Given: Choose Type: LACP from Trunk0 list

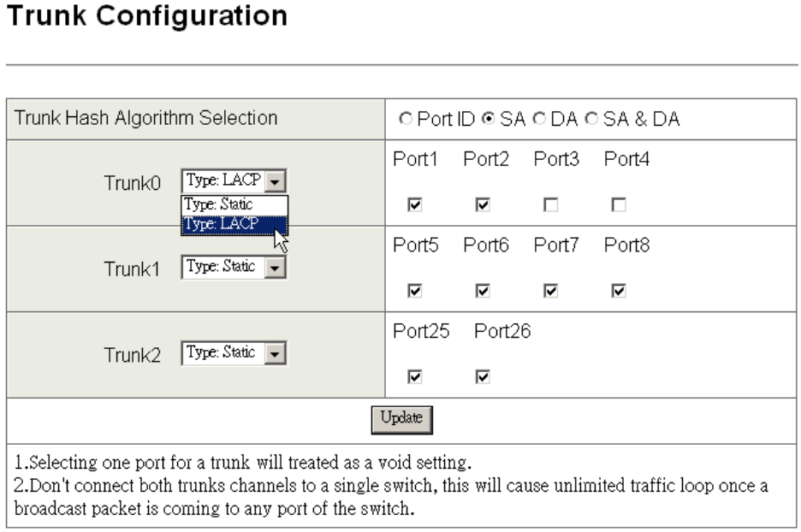Looking at the screenshot, I should point(234,224).
